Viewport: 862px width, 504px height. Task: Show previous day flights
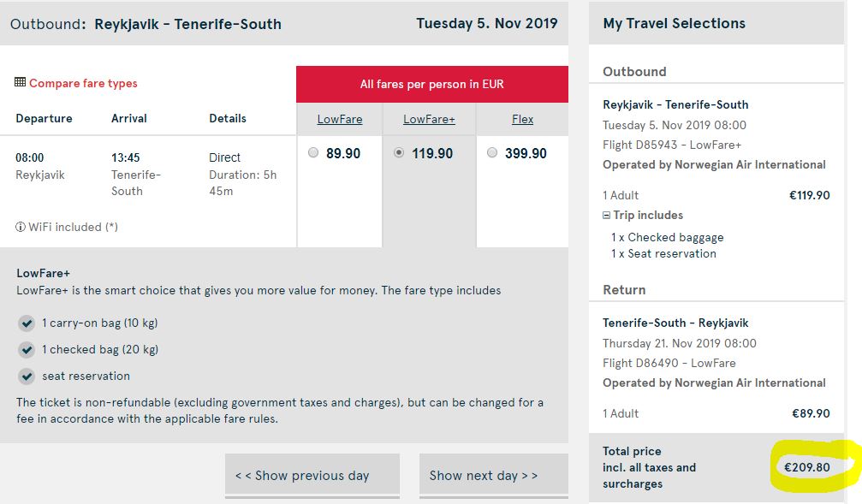pyautogui.click(x=312, y=475)
